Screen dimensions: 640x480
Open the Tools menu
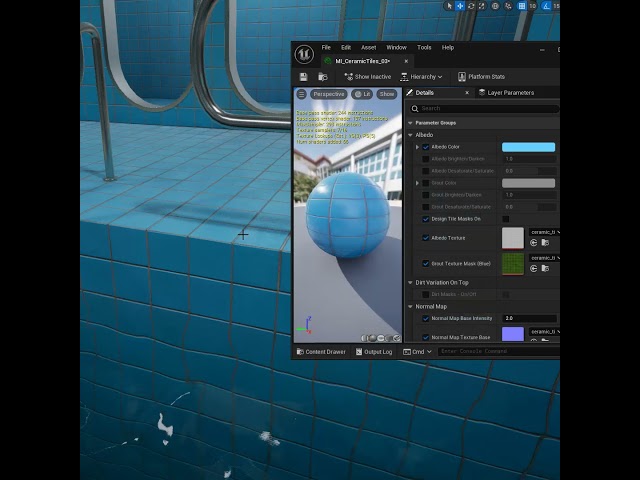[424, 47]
